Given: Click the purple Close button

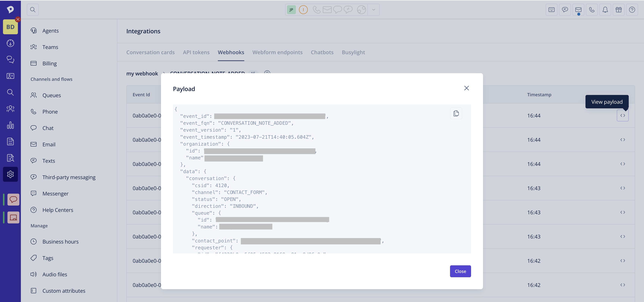Looking at the screenshot, I should click(x=460, y=271).
